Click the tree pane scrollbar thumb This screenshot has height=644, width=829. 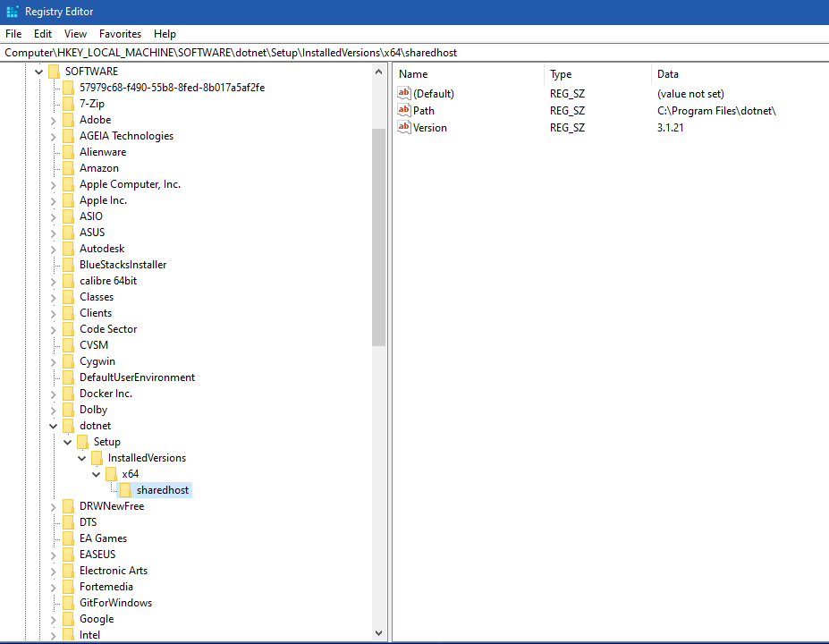(x=378, y=237)
